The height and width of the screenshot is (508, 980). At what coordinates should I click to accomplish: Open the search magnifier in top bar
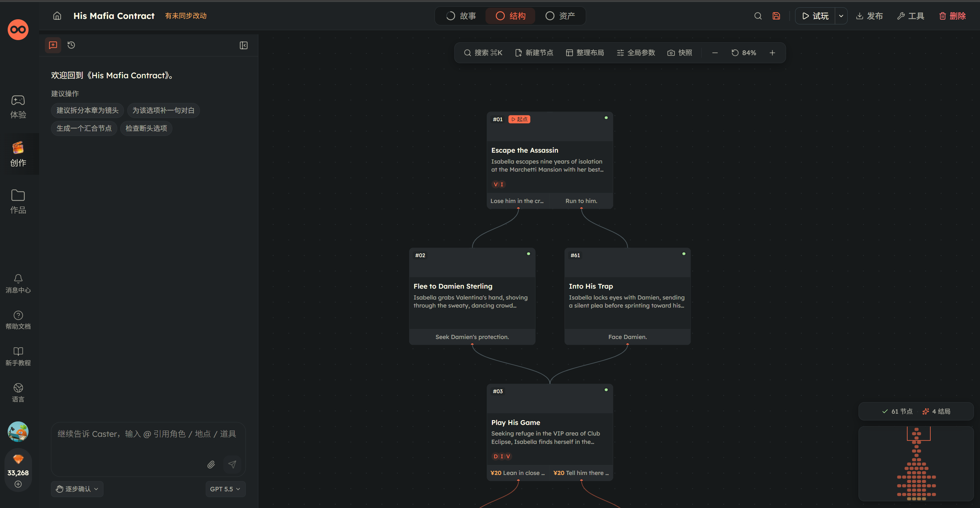pos(758,16)
